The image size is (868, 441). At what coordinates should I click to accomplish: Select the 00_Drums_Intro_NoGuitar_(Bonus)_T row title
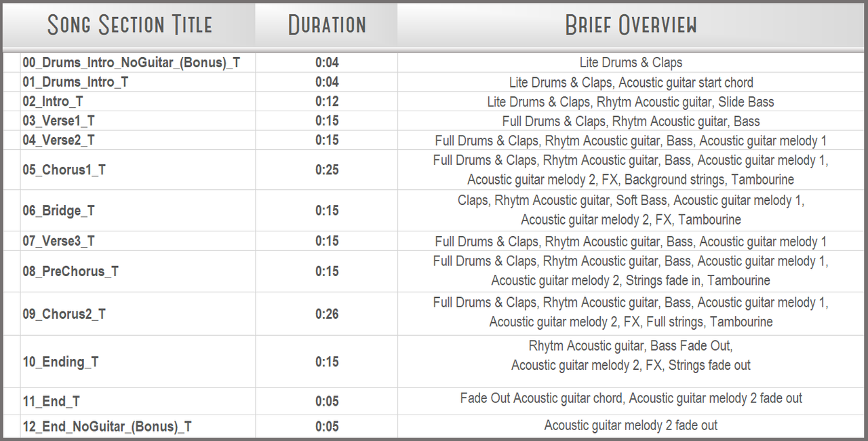[x=132, y=63]
